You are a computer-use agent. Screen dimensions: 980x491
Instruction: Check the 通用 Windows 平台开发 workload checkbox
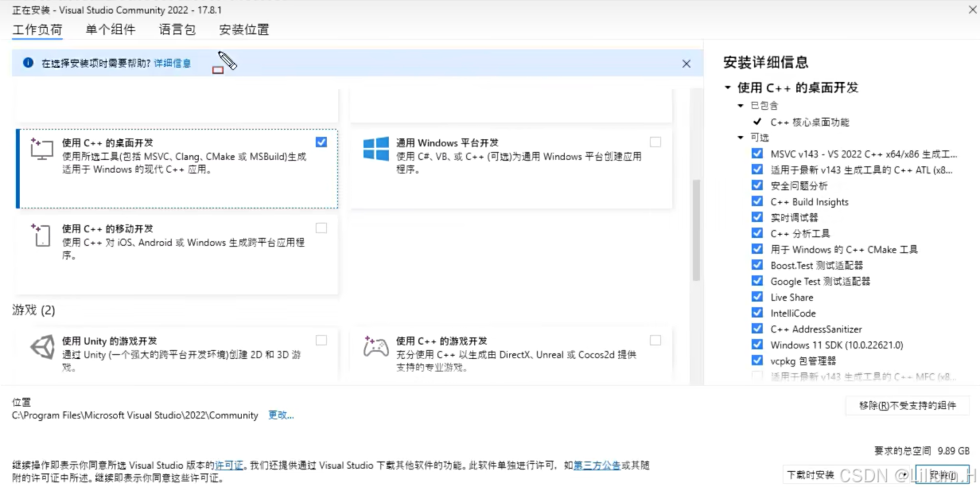(x=655, y=142)
